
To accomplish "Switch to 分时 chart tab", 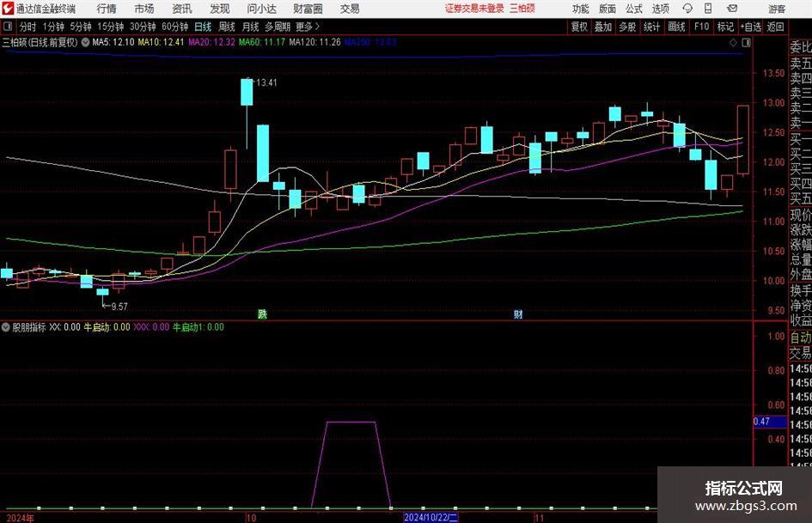I will point(28,27).
